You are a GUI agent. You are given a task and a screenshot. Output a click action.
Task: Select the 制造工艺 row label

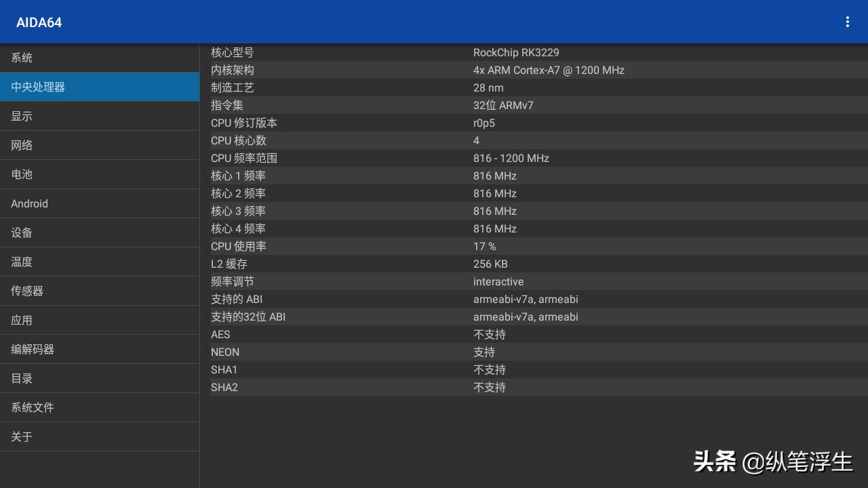233,87
